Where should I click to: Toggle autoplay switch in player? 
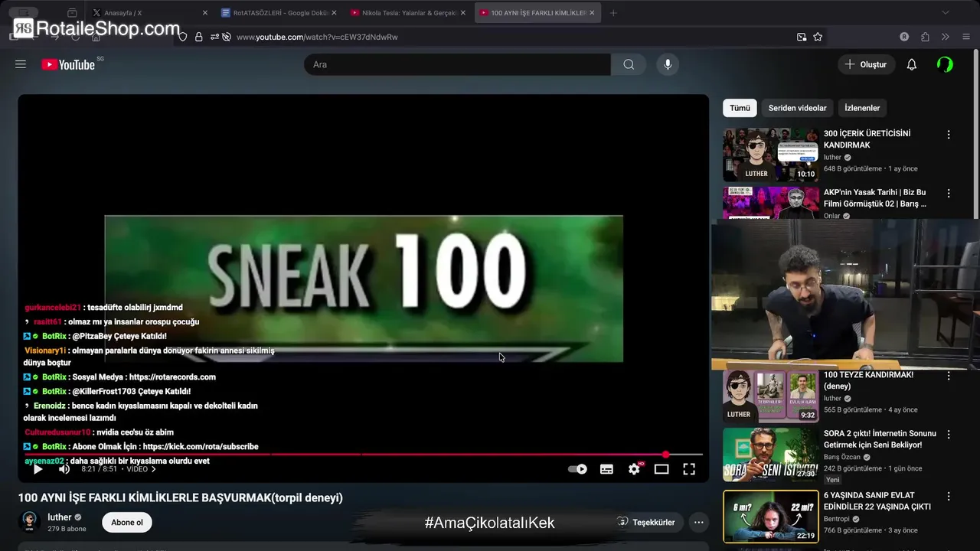tap(577, 469)
